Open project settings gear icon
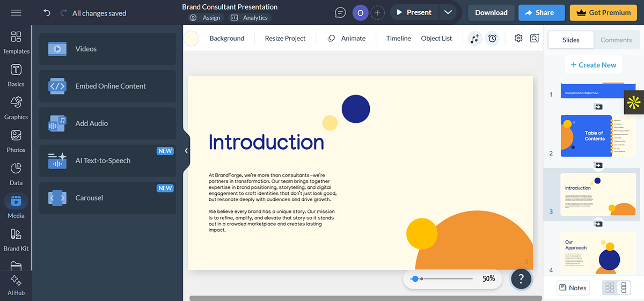 pyautogui.click(x=518, y=38)
